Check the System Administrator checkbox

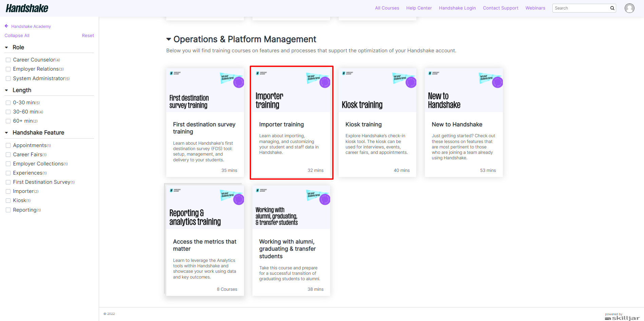click(8, 79)
